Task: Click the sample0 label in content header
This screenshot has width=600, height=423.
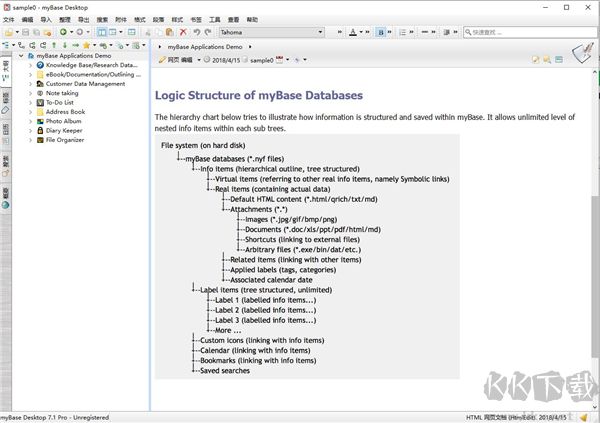Action: pyautogui.click(x=262, y=60)
